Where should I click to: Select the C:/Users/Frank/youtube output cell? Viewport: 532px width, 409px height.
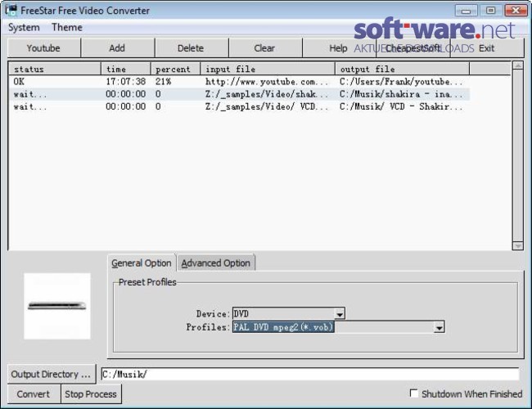[401, 82]
